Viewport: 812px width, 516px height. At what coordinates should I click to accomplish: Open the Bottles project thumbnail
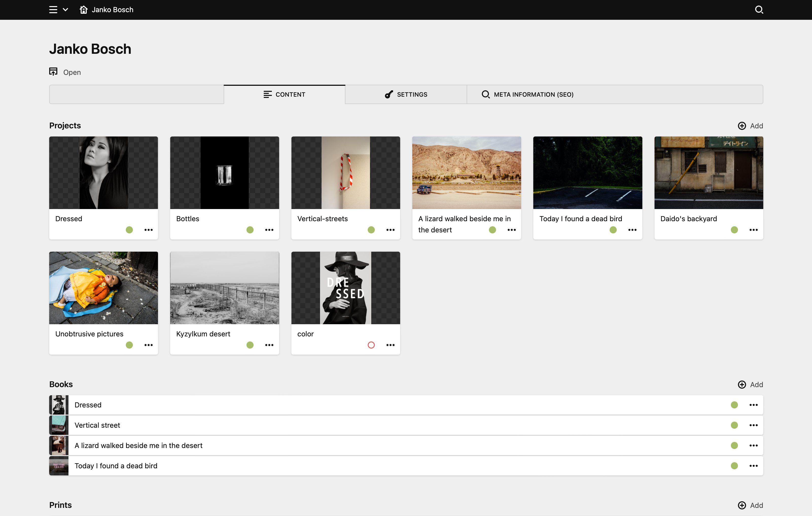225,173
